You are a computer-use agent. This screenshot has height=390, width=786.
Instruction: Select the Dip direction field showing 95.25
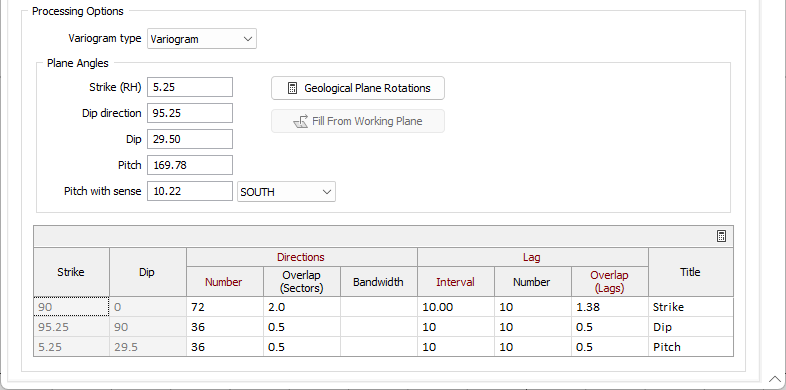(x=189, y=113)
